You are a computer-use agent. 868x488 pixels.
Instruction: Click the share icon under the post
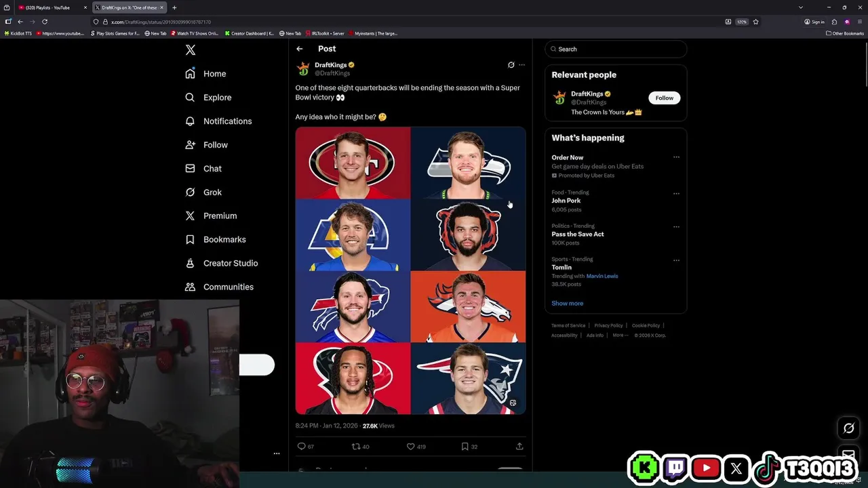coord(519,447)
